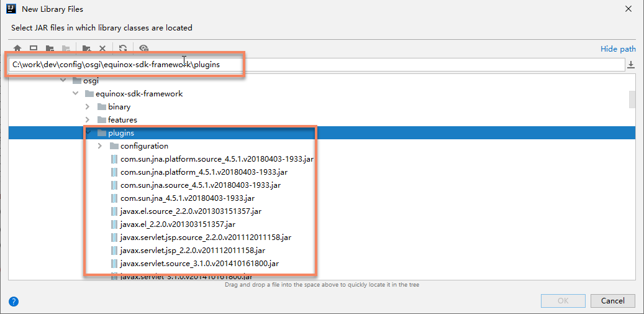Click the New Folder toolbar icon

coord(87,48)
